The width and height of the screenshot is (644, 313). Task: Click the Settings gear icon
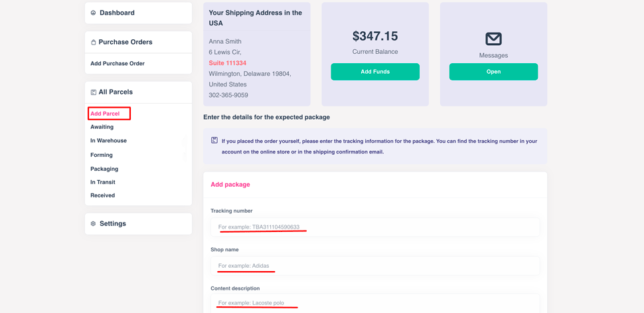(94, 224)
